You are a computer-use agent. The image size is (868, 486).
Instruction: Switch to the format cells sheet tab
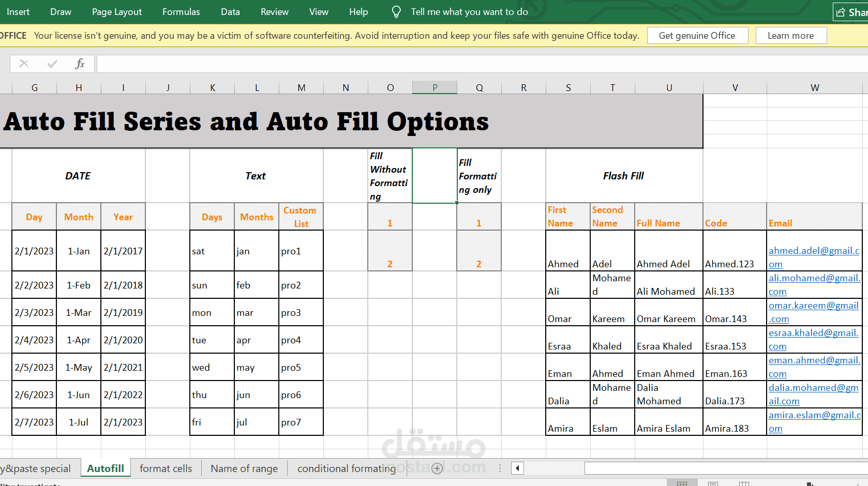(x=166, y=468)
